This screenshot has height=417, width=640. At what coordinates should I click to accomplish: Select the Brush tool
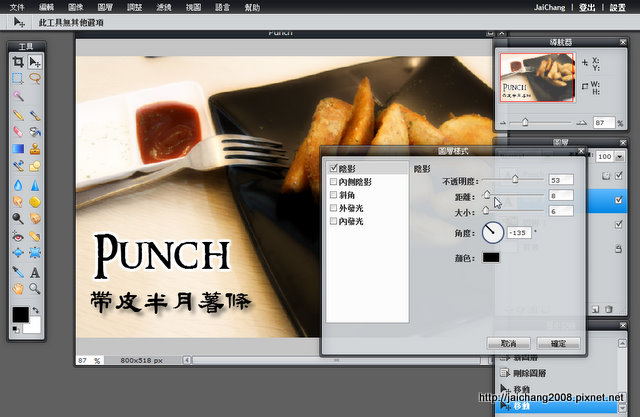coord(35,115)
